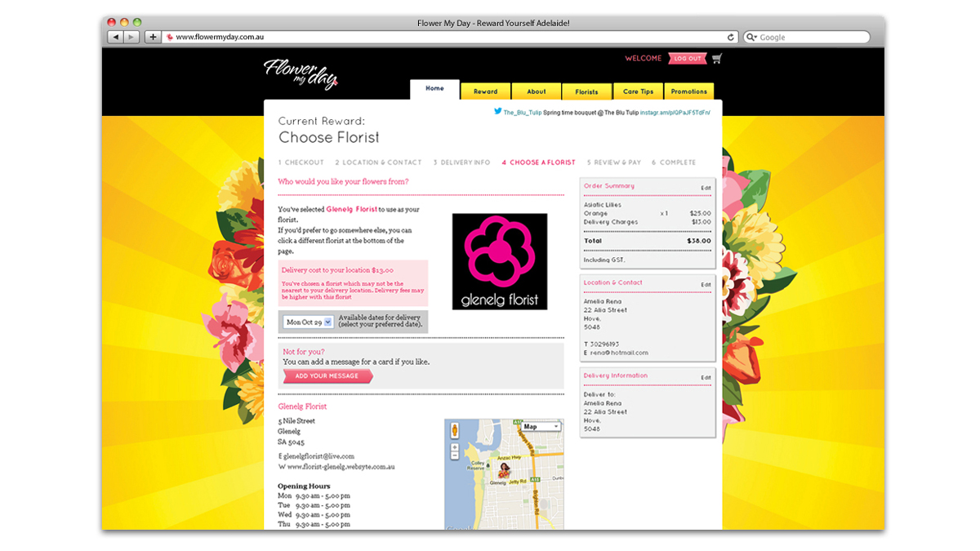Click the add bookmark plus button
The image size is (980, 551).
tap(153, 37)
